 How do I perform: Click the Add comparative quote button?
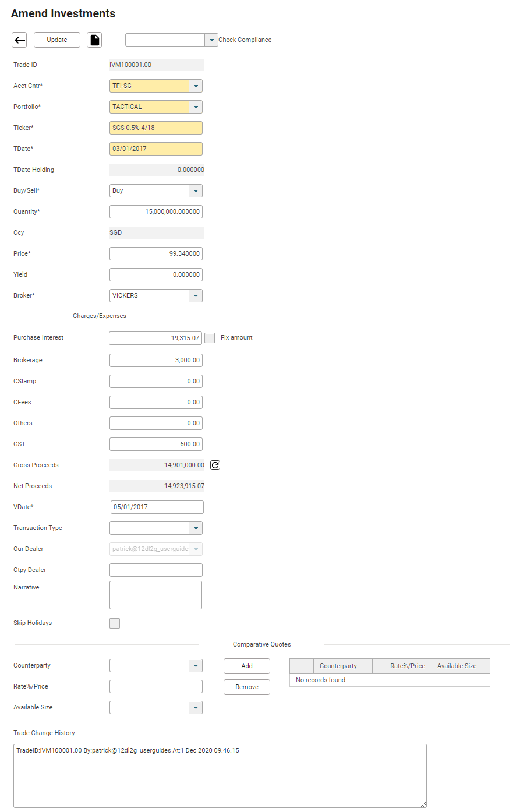[247, 666]
